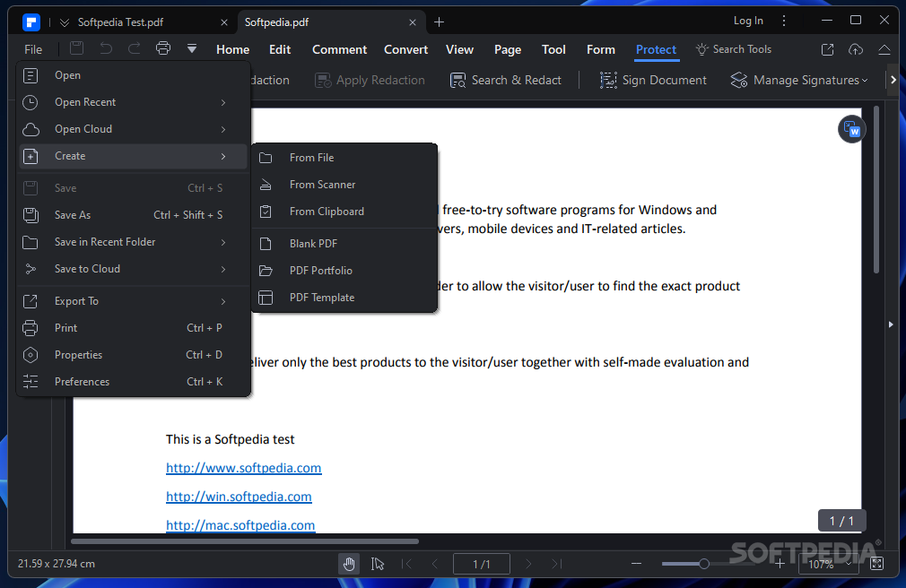Click Search & Redact tool
The height and width of the screenshot is (588, 906).
[x=506, y=81]
